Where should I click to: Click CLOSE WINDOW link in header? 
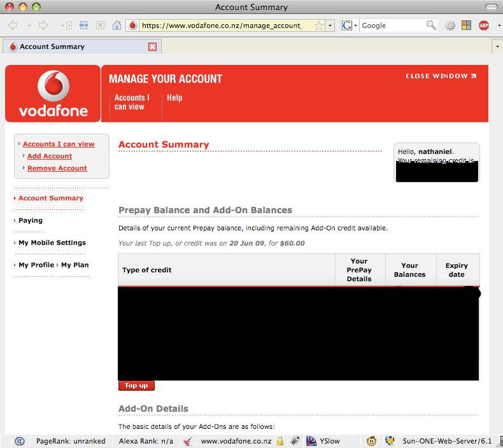coord(441,76)
